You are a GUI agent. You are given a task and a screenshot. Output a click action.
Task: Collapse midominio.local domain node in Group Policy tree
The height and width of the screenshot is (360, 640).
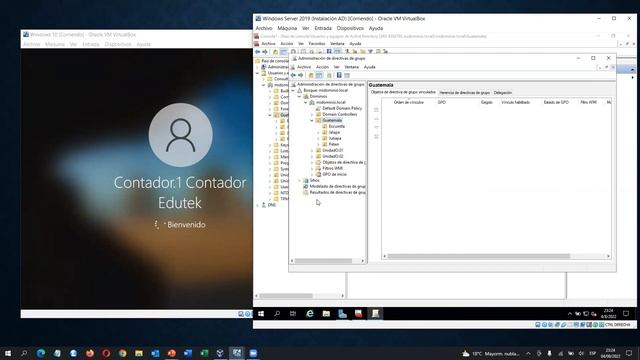[305, 102]
